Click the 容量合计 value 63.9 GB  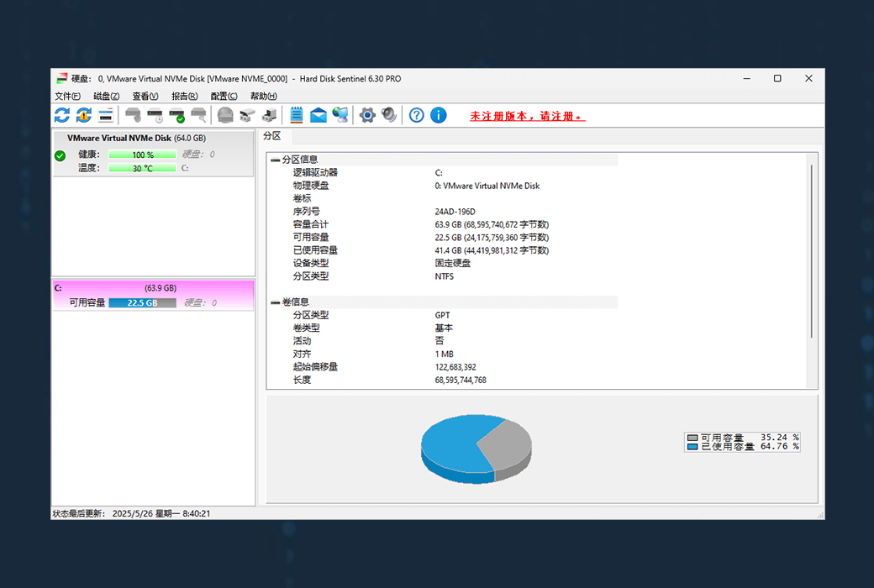click(x=492, y=224)
